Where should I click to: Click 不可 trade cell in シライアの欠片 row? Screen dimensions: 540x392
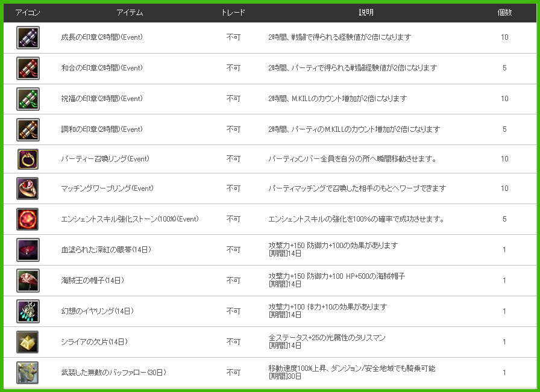coord(233,341)
